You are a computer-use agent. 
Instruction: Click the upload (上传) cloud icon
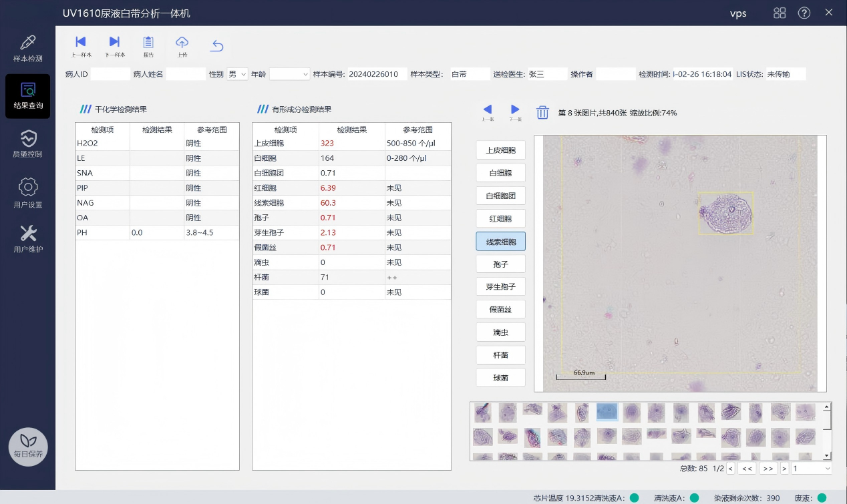tap(182, 46)
